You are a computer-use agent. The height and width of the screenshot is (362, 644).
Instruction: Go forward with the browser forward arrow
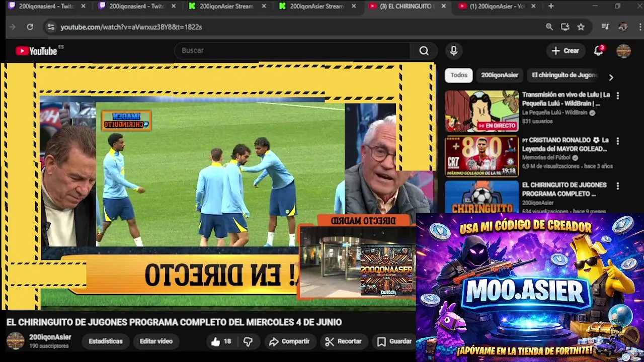[13, 27]
